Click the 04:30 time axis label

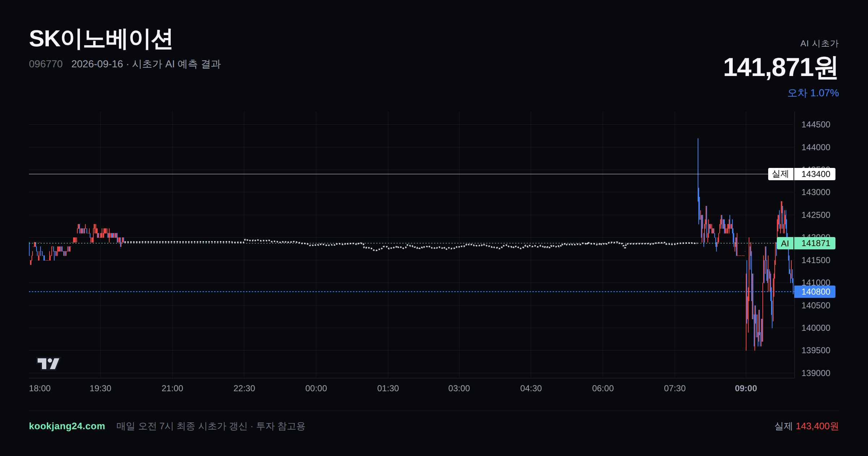pyautogui.click(x=531, y=388)
